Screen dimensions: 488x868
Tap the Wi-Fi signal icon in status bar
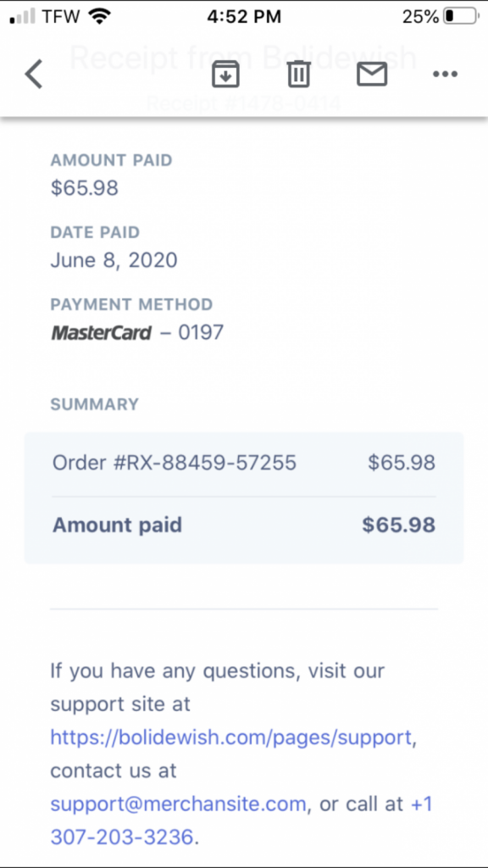(99, 17)
